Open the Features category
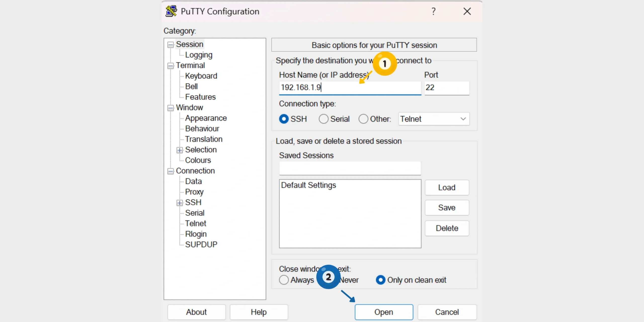Image resolution: width=644 pixels, height=322 pixels. click(200, 97)
